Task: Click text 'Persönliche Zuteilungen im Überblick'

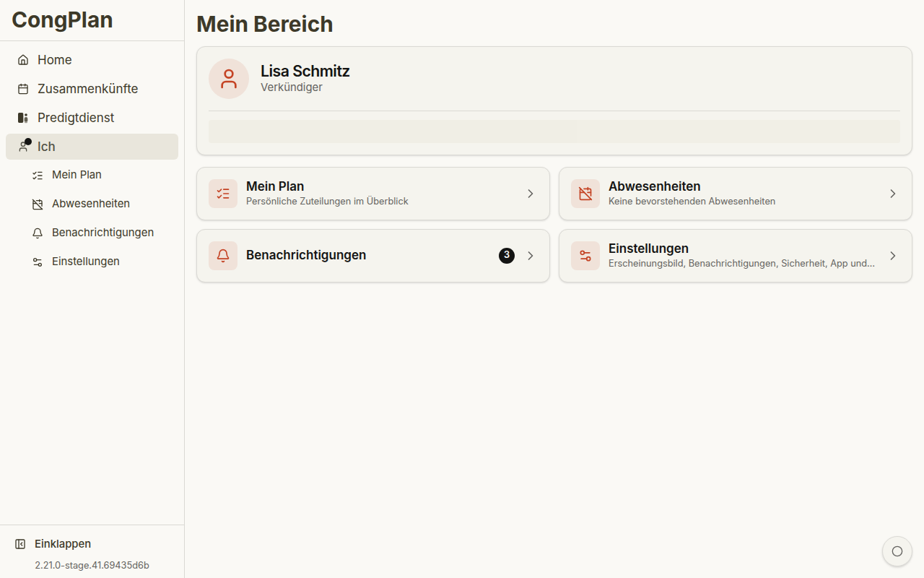Action: pyautogui.click(x=327, y=202)
